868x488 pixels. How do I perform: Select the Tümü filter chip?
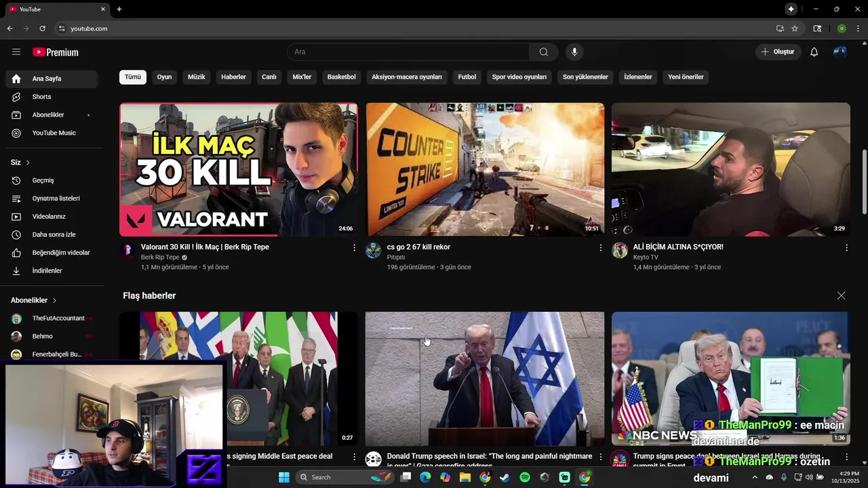pos(133,77)
